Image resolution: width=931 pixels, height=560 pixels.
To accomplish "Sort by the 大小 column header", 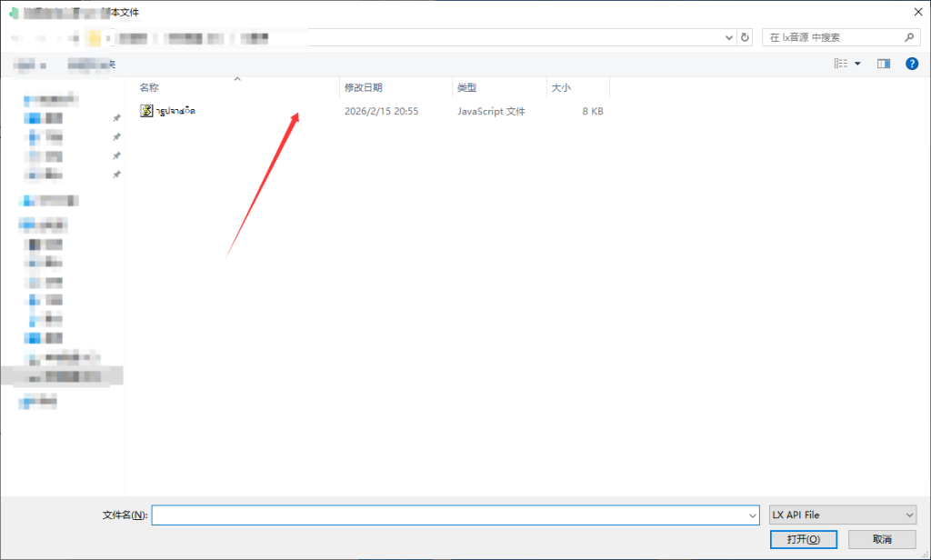I will (561, 87).
